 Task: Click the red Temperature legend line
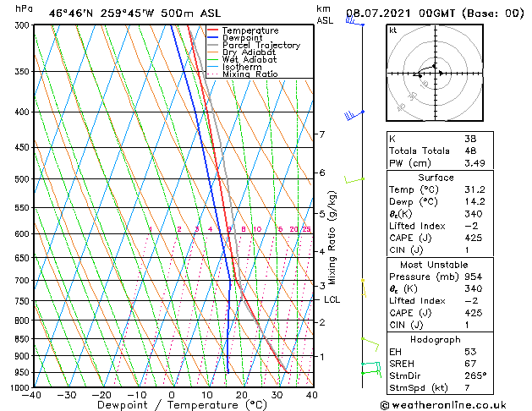[x=213, y=30]
